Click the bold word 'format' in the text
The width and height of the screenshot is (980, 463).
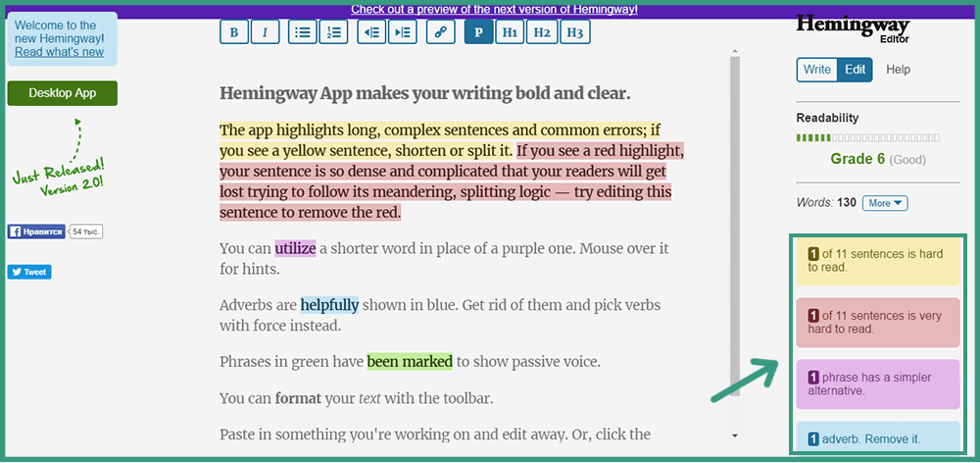click(298, 398)
